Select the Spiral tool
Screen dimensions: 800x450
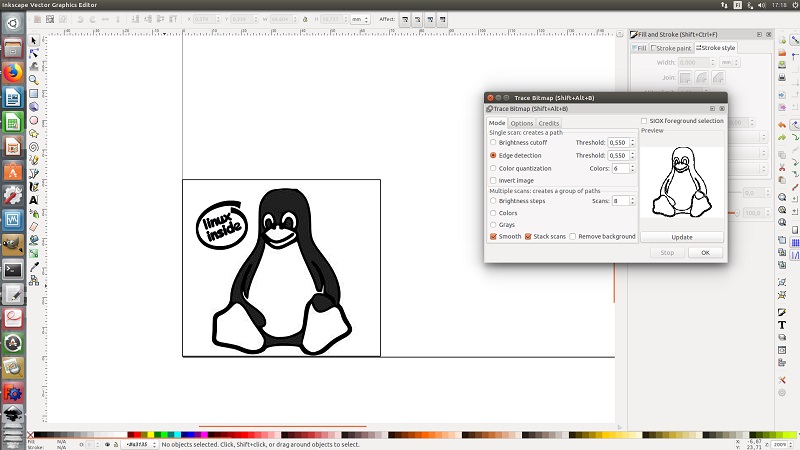(x=34, y=147)
